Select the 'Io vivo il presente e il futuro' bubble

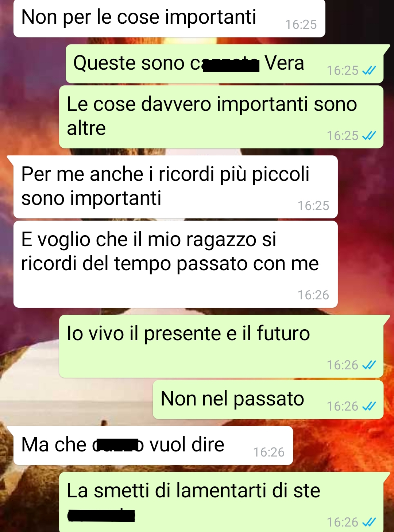click(x=221, y=346)
